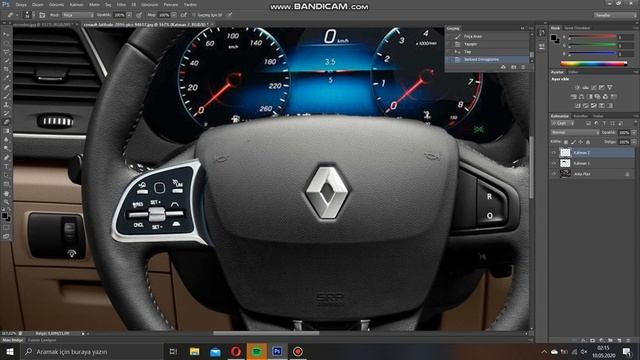
Task: Select the Brush tool
Action: tap(6, 96)
